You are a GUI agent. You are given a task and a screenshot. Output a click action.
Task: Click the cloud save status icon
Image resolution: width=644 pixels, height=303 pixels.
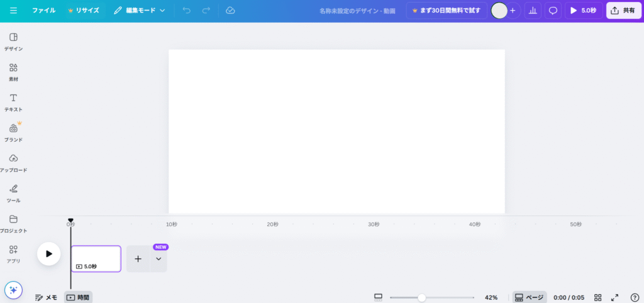click(x=230, y=10)
